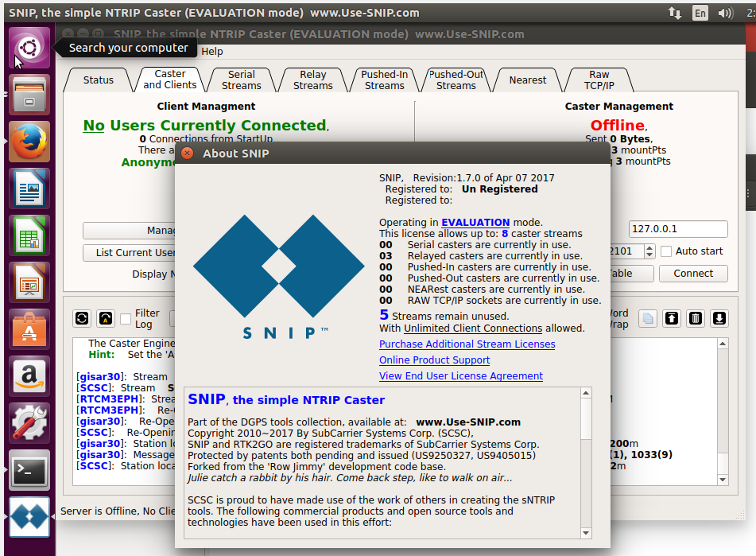The image size is (756, 556).
Task: Jump to top of log with up-arrow icon
Action: tap(672, 318)
